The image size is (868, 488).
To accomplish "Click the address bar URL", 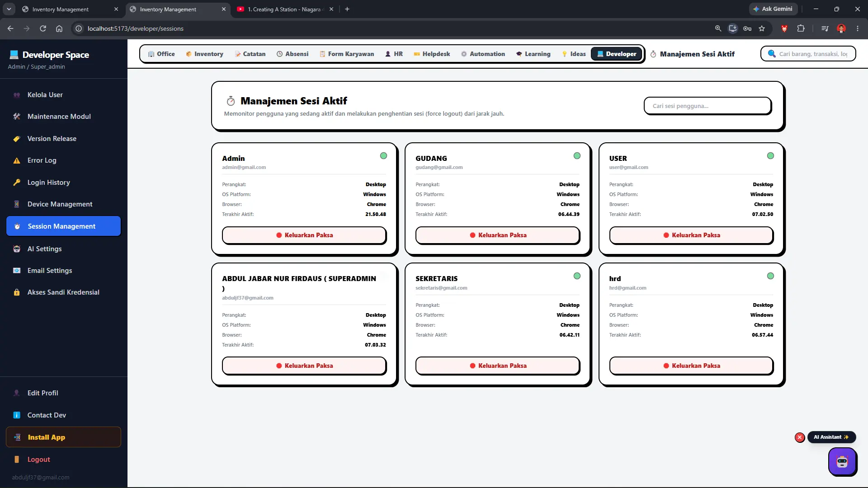I will click(x=136, y=28).
